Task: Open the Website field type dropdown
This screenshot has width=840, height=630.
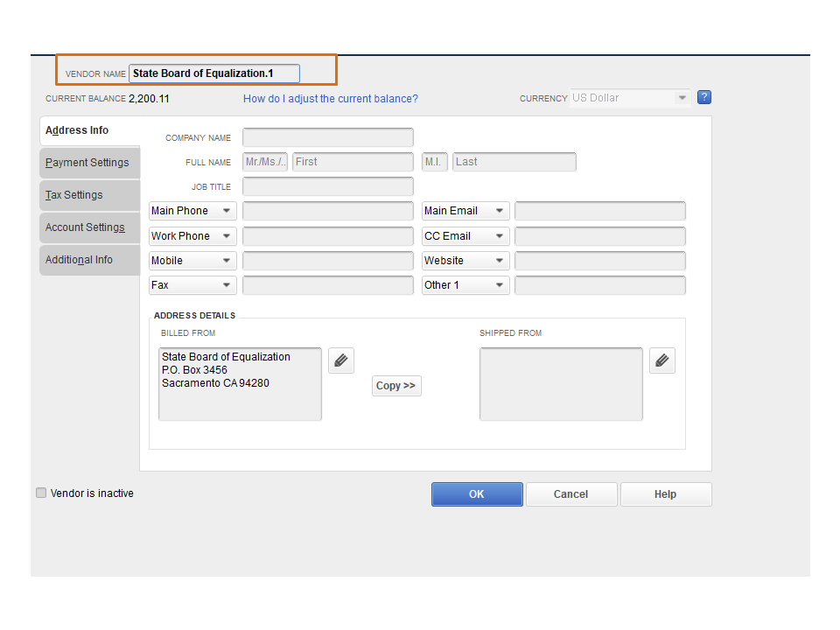Action: [x=465, y=261]
